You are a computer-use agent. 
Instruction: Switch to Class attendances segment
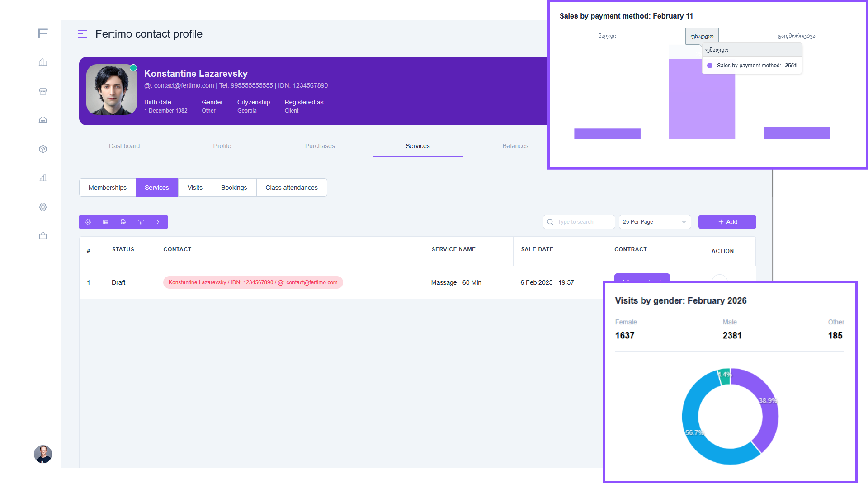[x=291, y=188]
